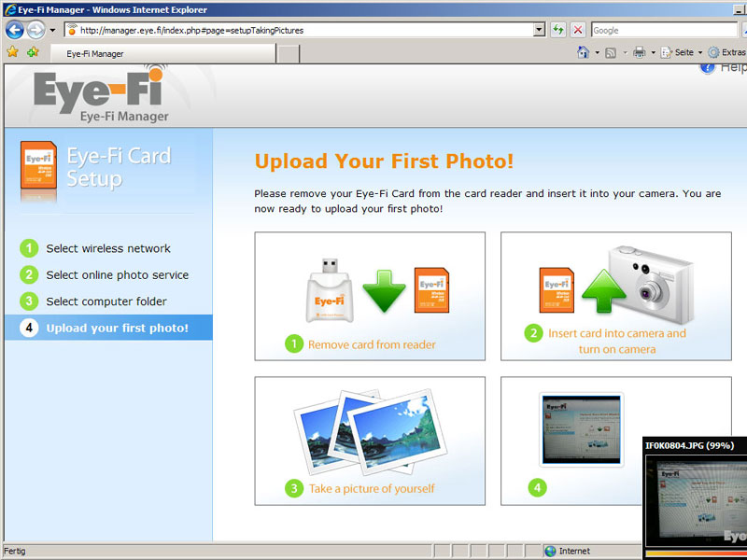The image size is (747, 560).
Task: Open the recent pages dropdown beside Forward
Action: tap(52, 31)
